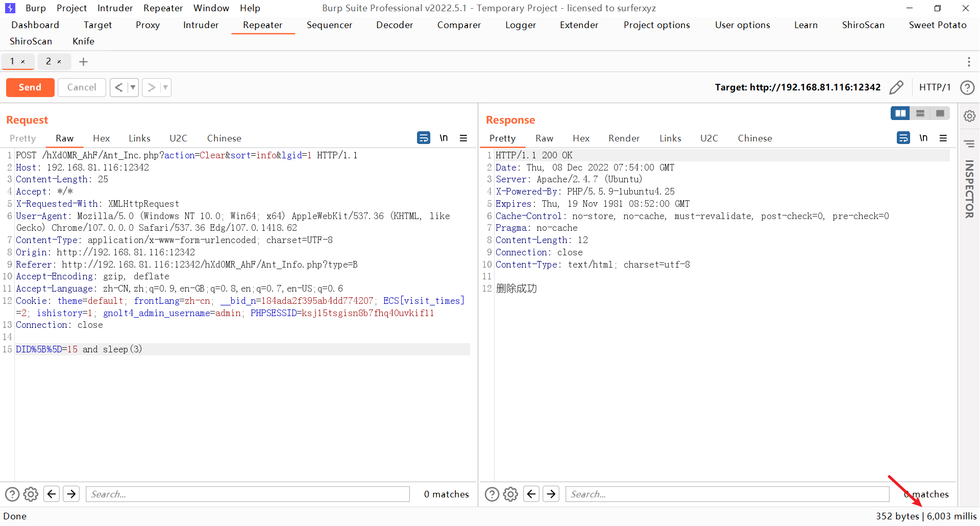Click the response search input field
The width and height of the screenshot is (980, 526).
pos(727,494)
